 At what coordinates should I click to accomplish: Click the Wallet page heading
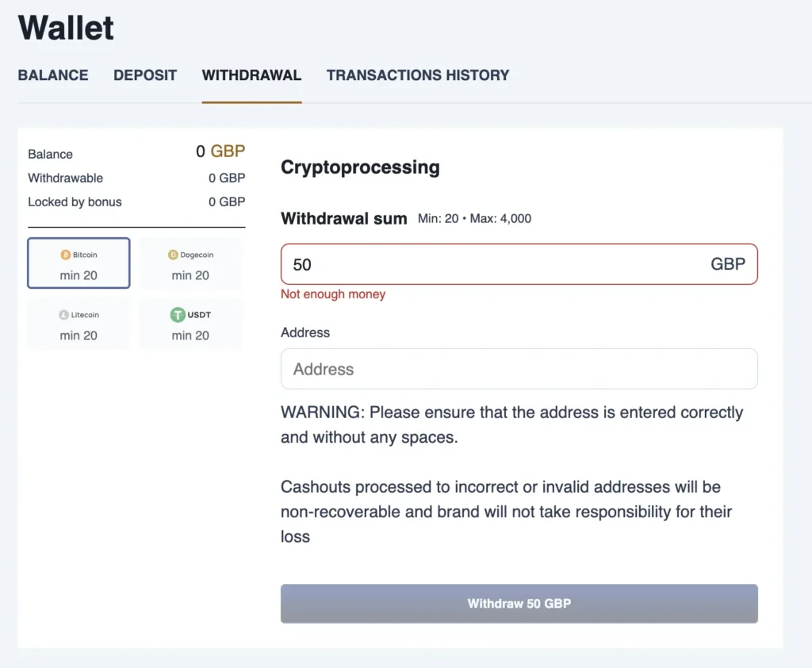click(x=67, y=29)
